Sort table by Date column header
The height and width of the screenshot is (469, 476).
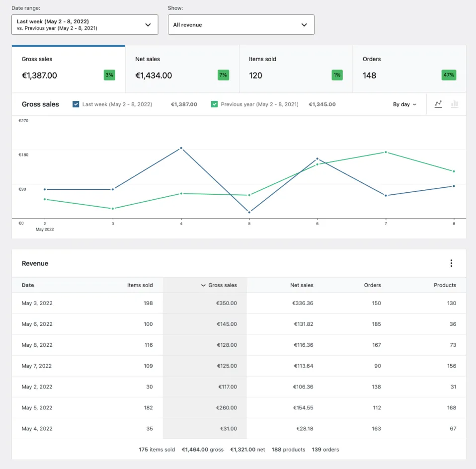click(x=28, y=285)
